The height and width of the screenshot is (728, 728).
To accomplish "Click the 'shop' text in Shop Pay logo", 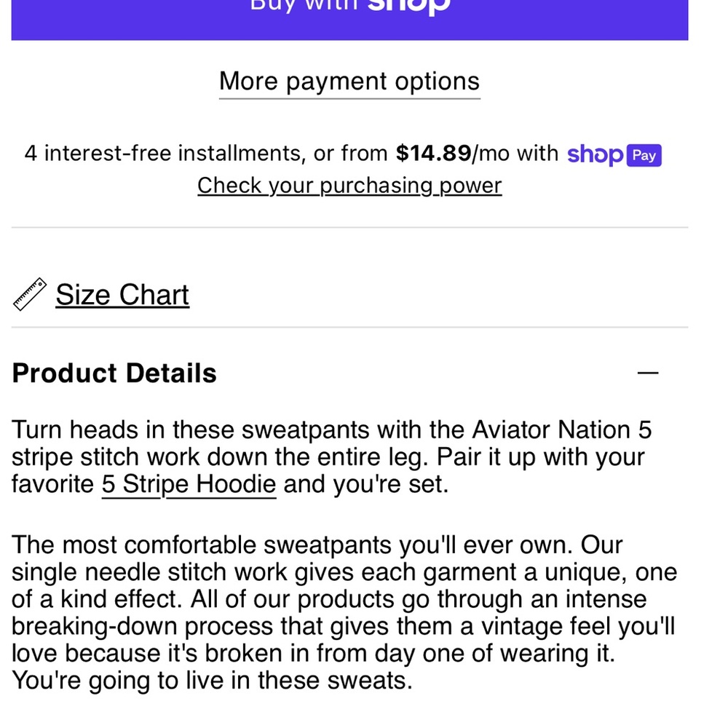I will (x=595, y=155).
